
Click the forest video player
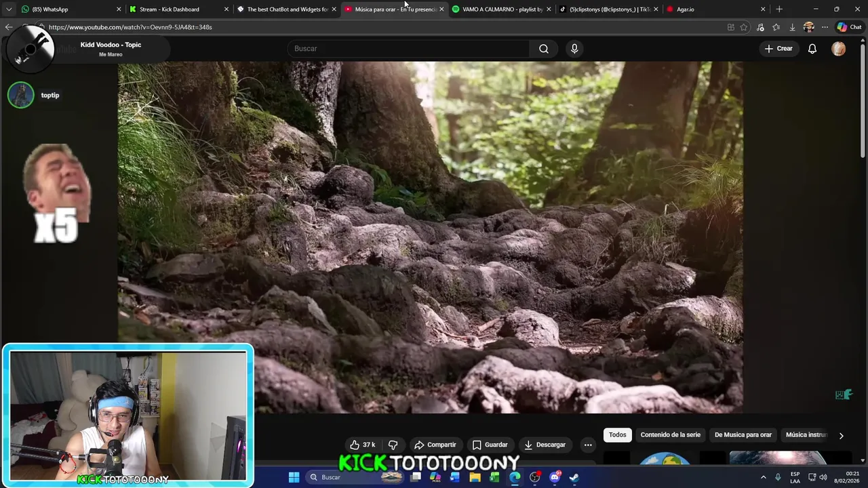431,237
